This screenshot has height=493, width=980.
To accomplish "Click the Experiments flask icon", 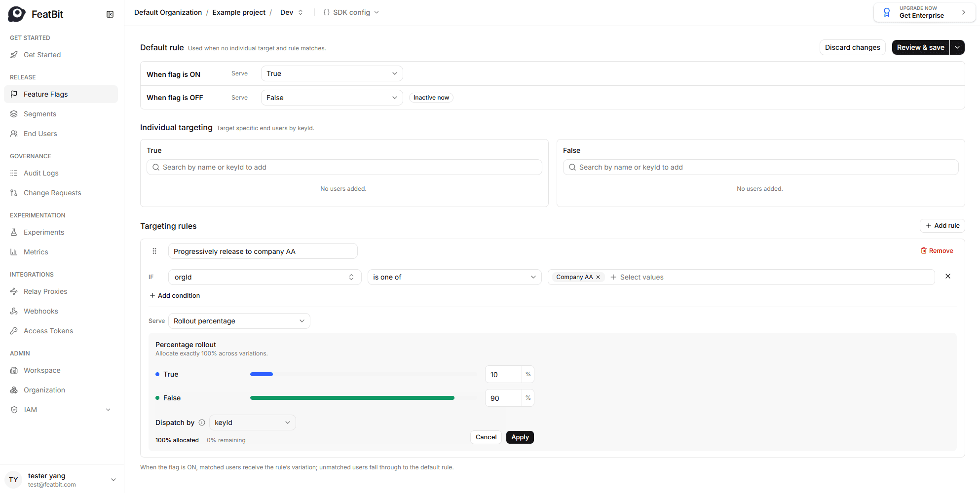I will pos(14,232).
